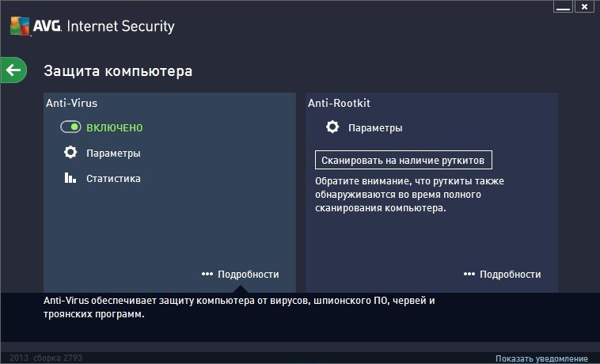Open the Статистика label under Anti-Virus

113,178
